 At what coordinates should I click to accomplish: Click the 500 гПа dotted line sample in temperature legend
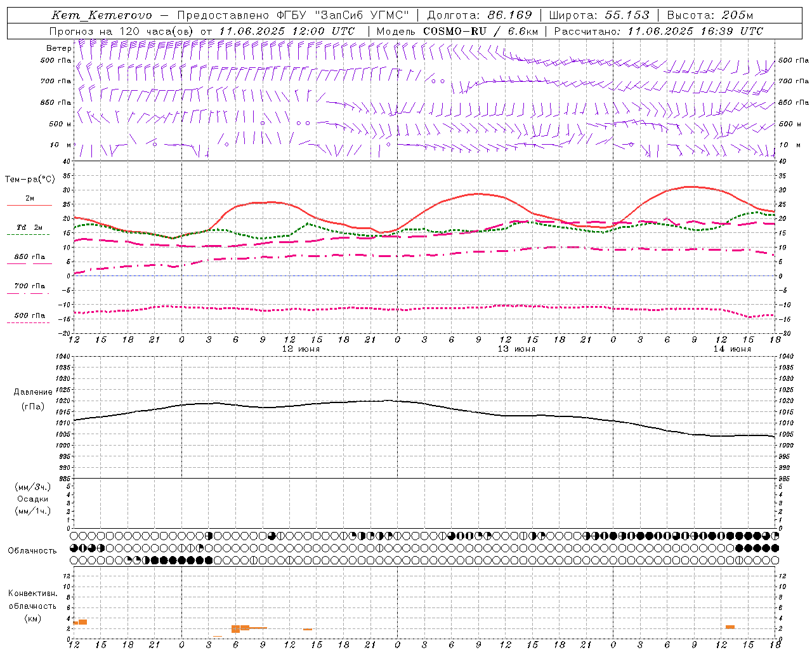28,322
